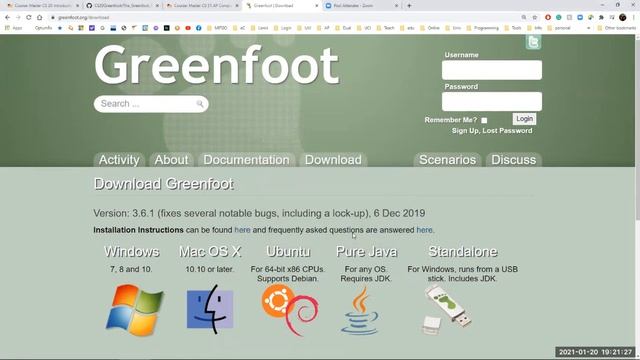Click the Ubuntu and Debian logo icon
Image resolution: width=640 pixels, height=360 pixels.
tap(290, 310)
